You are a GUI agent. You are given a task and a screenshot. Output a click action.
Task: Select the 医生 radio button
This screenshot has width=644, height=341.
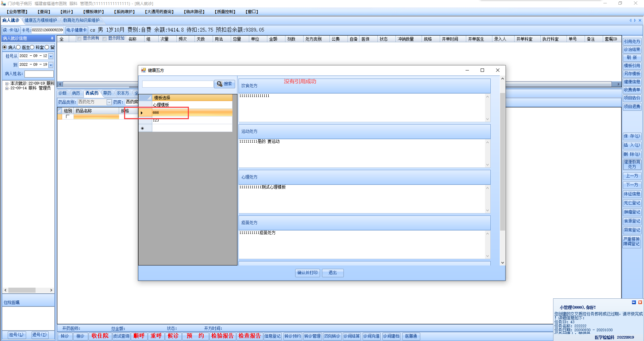click(18, 47)
